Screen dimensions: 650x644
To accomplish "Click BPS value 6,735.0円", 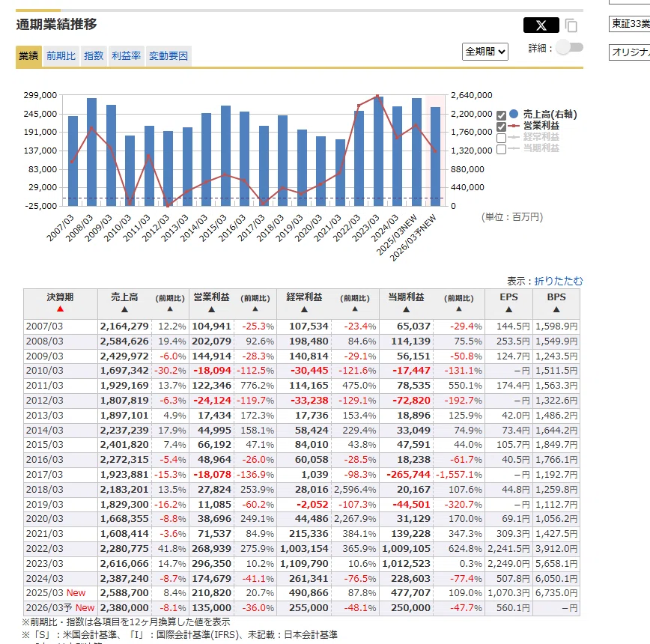I will pos(556,593).
